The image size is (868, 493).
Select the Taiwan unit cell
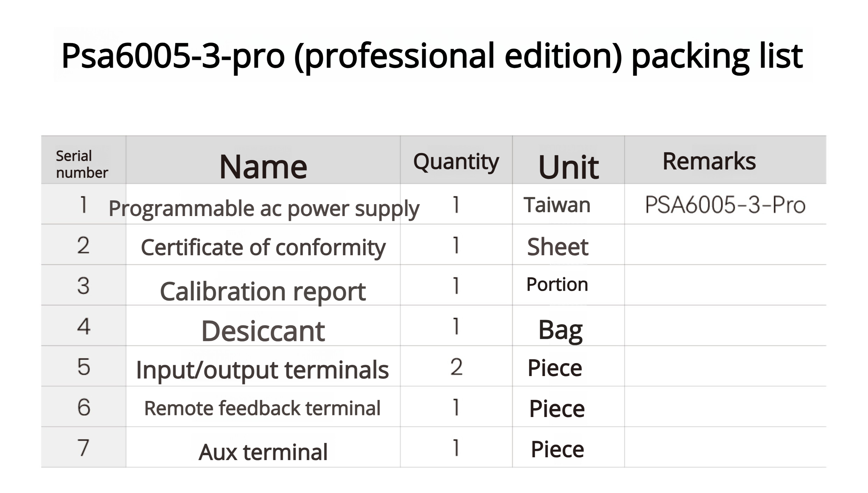[557, 205]
